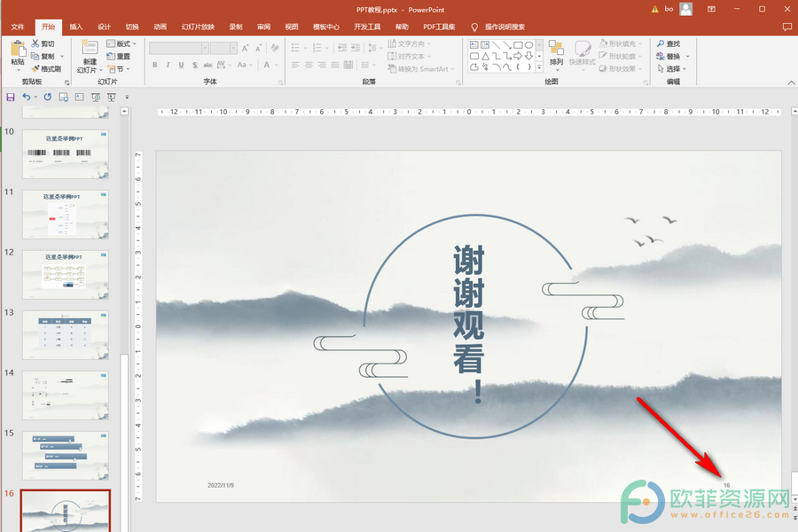Image resolution: width=798 pixels, height=532 pixels.
Task: Open the Shape Effects (形状效果) dropdown
Action: [621, 69]
